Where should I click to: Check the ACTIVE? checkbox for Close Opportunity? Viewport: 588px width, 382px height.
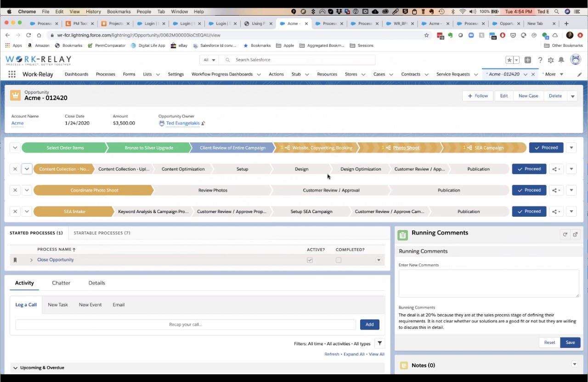(310, 260)
